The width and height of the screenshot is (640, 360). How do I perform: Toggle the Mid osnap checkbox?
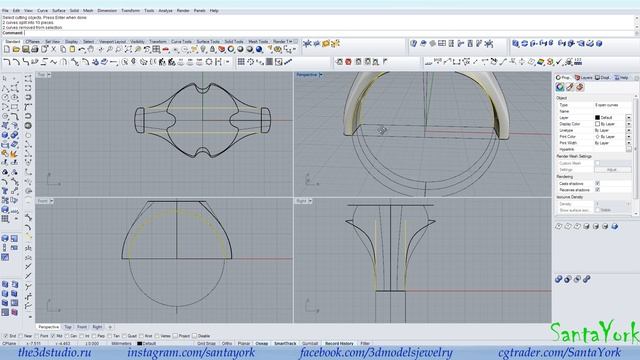(53, 336)
